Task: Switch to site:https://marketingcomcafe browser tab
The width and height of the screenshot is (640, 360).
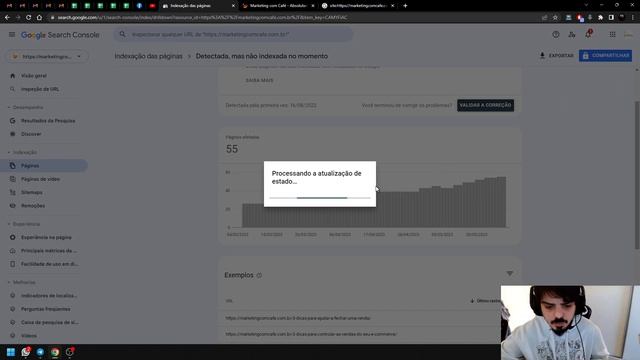Action: point(358,6)
